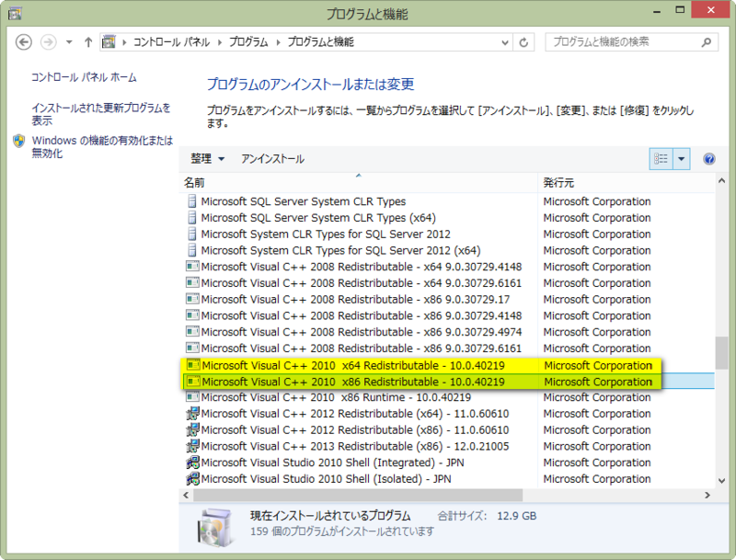
Task: Select Microsoft SQL Server System CLR Types row
Action: tap(447, 201)
